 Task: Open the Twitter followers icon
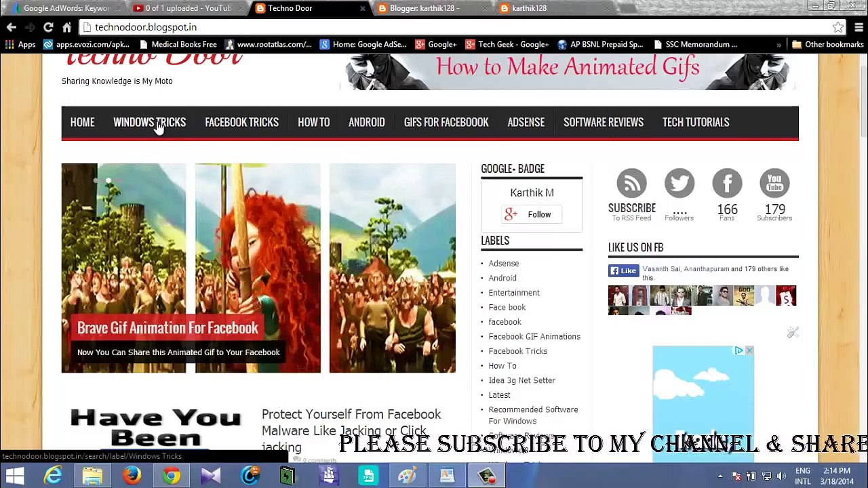tap(679, 184)
